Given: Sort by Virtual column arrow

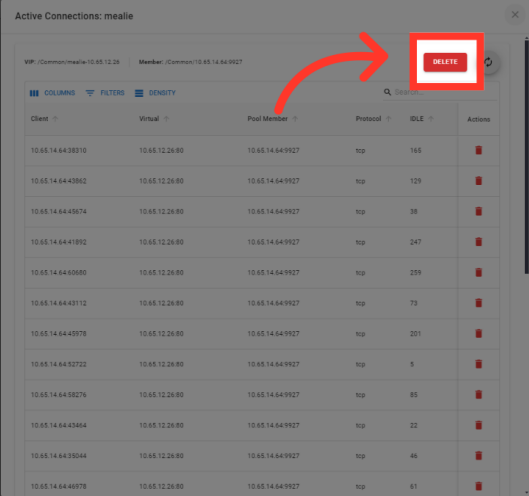Looking at the screenshot, I should 166,119.
